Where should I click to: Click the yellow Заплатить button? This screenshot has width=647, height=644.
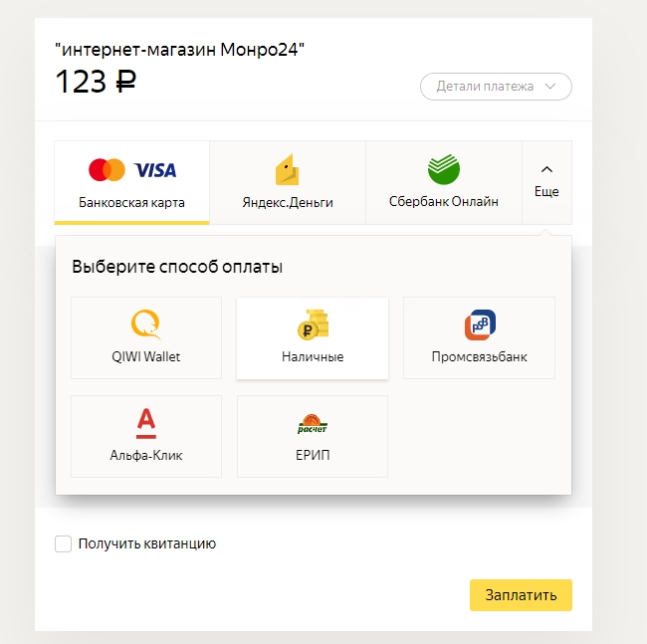tap(521, 595)
